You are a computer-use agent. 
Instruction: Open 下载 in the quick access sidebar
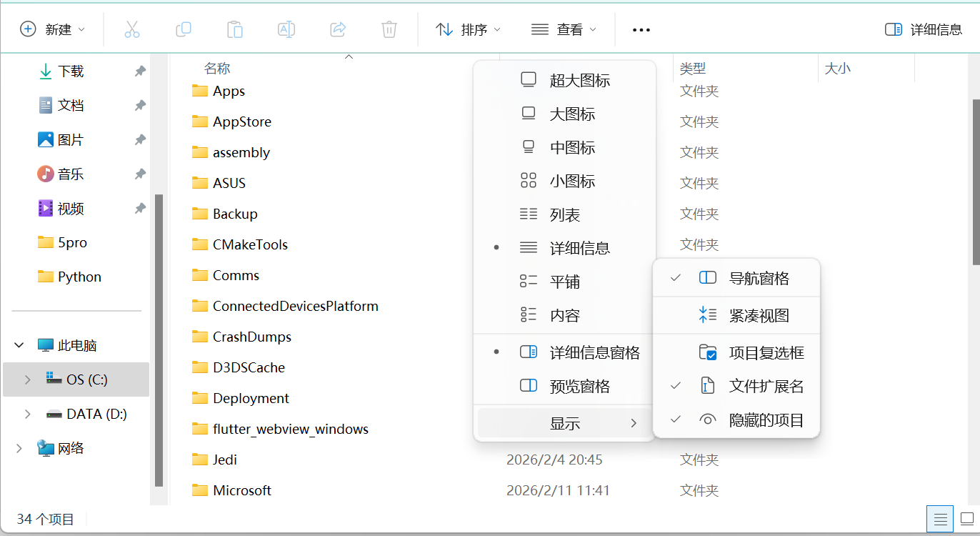(x=71, y=71)
